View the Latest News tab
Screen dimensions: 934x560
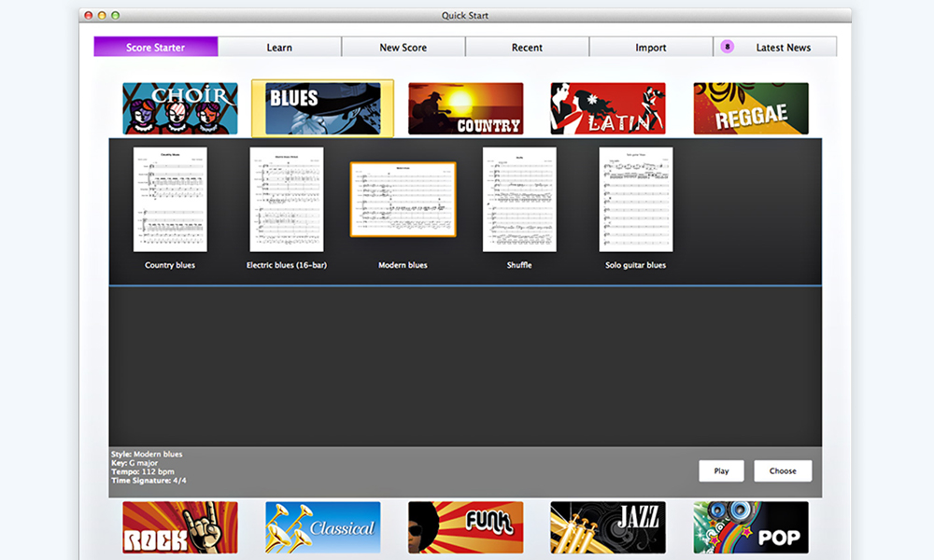click(783, 48)
